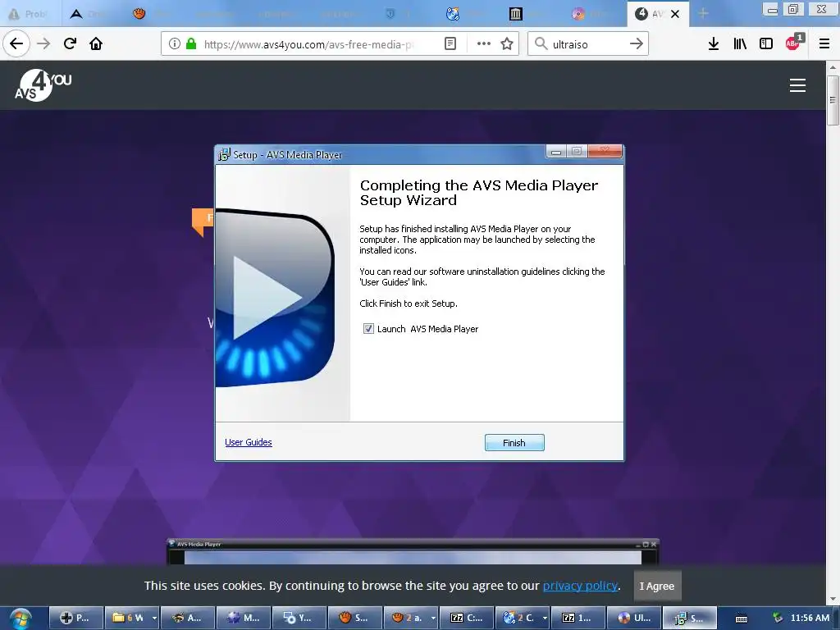
Task: Close the active AVS tab
Action: click(675, 14)
